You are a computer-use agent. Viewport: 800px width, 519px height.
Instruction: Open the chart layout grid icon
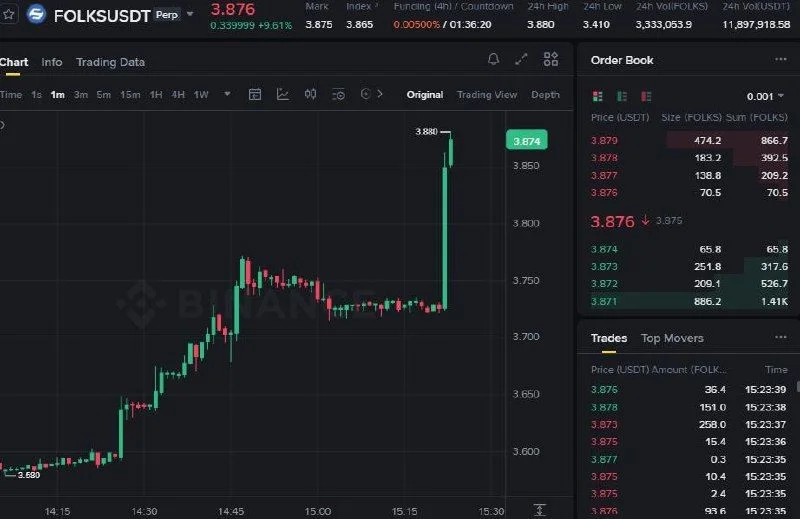[x=551, y=59]
